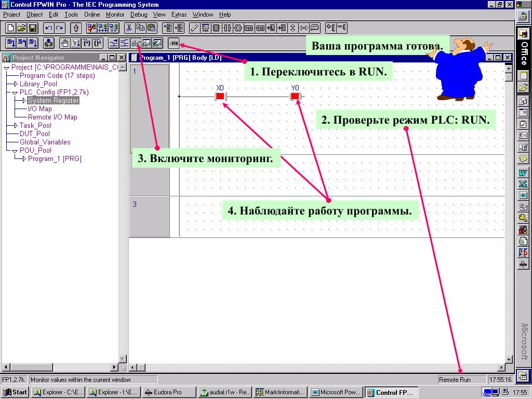Cut selection with the scissors icon
The height and width of the screenshot is (399, 532).
tap(129, 28)
